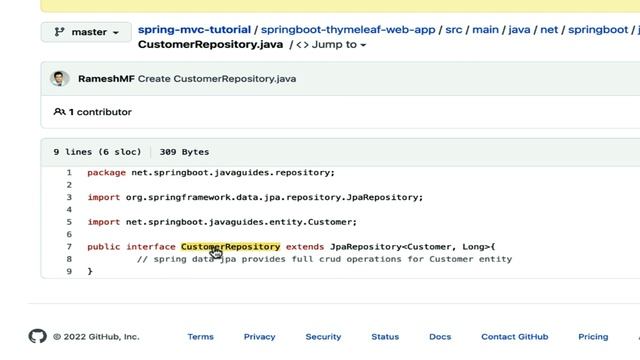640x360 pixels.
Task: Open the main breadcrumb folder
Action: point(485,30)
